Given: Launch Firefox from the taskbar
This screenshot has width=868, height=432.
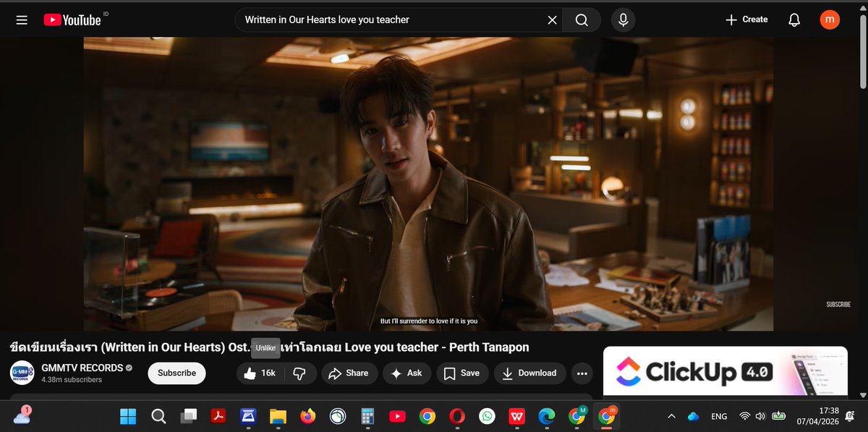Looking at the screenshot, I should pos(308,416).
